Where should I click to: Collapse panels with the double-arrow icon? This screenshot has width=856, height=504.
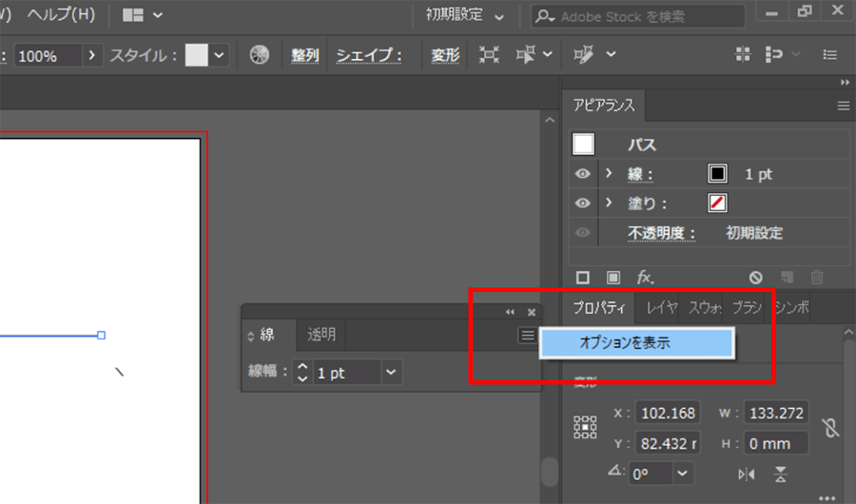coord(846,83)
